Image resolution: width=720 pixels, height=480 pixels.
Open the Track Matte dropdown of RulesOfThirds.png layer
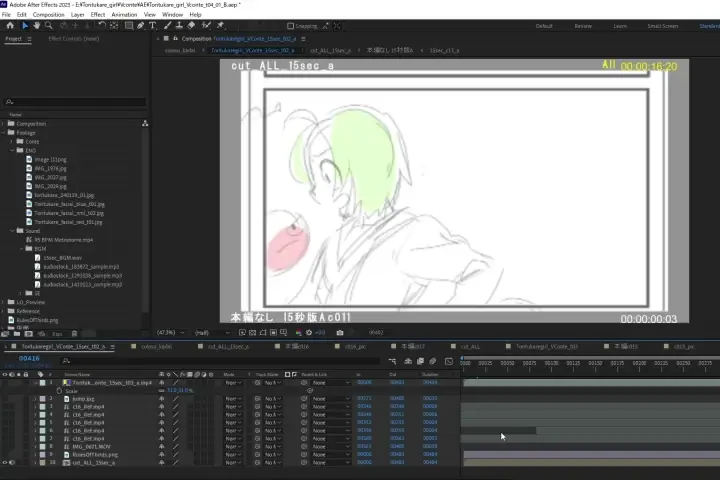click(x=273, y=455)
